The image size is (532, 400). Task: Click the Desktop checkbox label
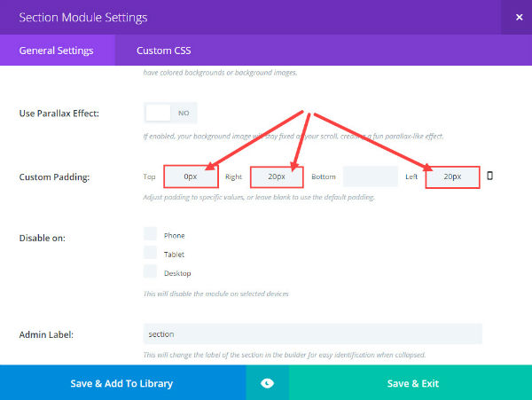click(x=177, y=273)
